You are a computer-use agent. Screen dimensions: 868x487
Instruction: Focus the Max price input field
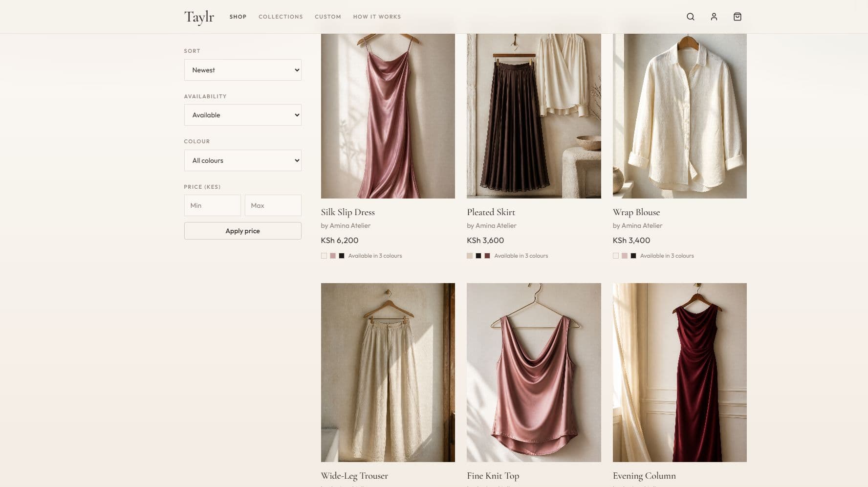[x=273, y=205]
